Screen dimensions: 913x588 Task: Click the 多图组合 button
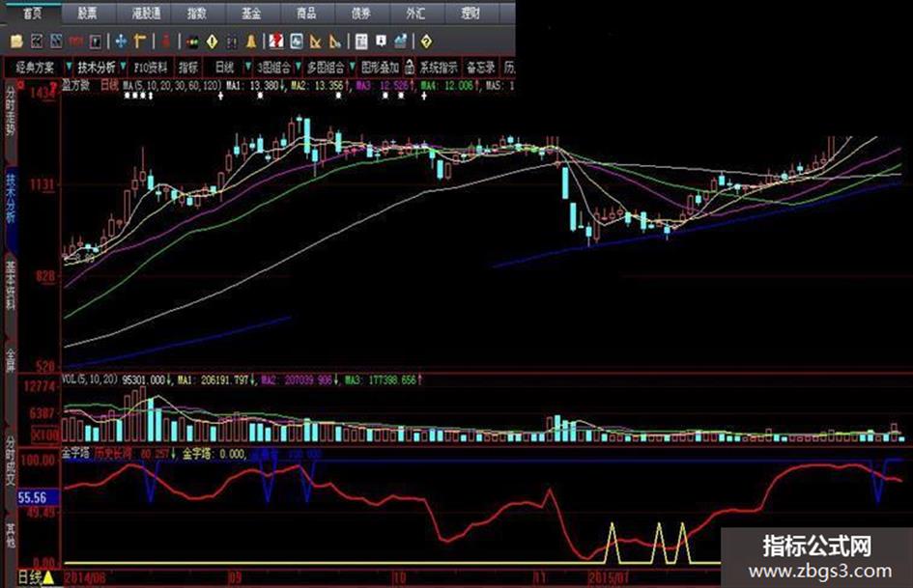point(326,67)
